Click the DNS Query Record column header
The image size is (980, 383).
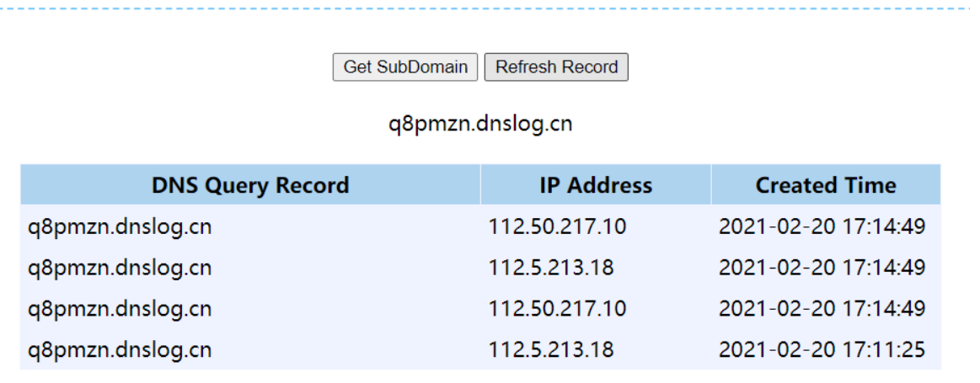coord(250,185)
